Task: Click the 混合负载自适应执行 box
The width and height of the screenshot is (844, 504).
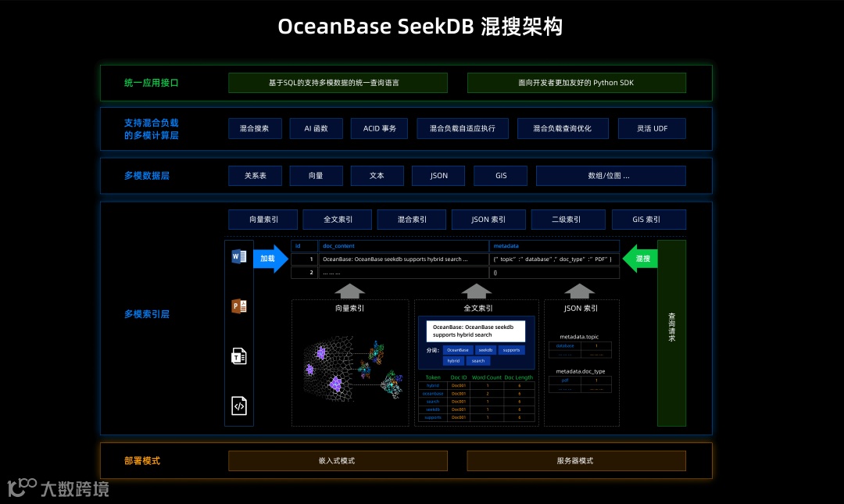Action: click(463, 129)
